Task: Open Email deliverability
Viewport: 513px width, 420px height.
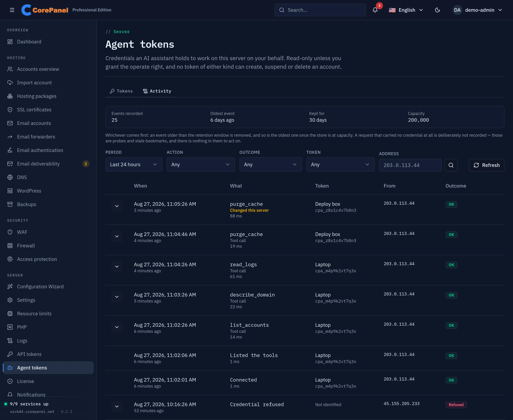Action: (x=48, y=164)
